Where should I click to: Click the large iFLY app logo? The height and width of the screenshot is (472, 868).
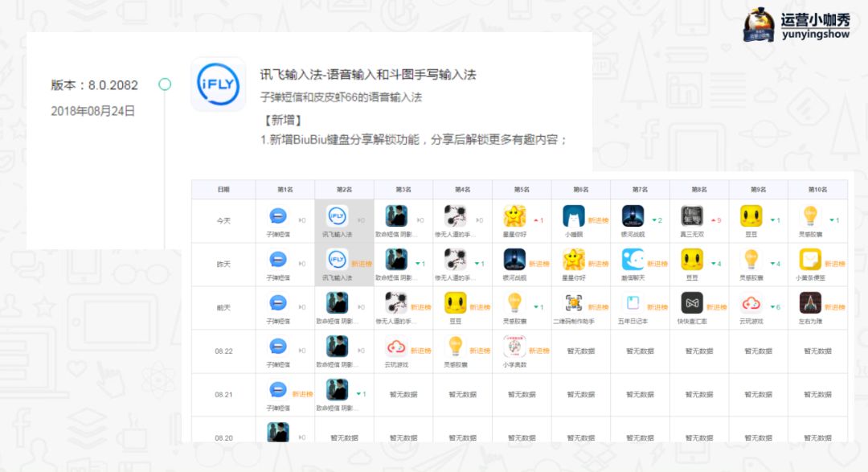[x=219, y=84]
